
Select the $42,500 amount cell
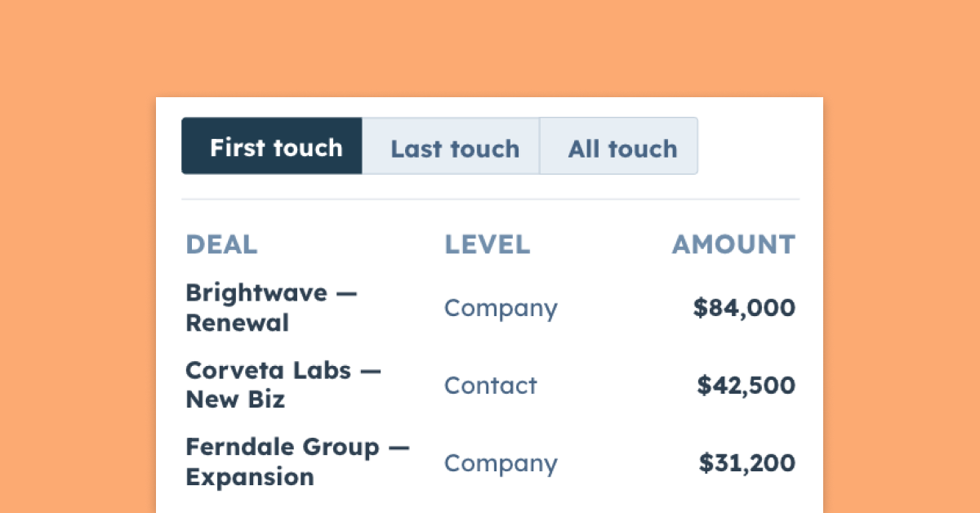pos(746,386)
